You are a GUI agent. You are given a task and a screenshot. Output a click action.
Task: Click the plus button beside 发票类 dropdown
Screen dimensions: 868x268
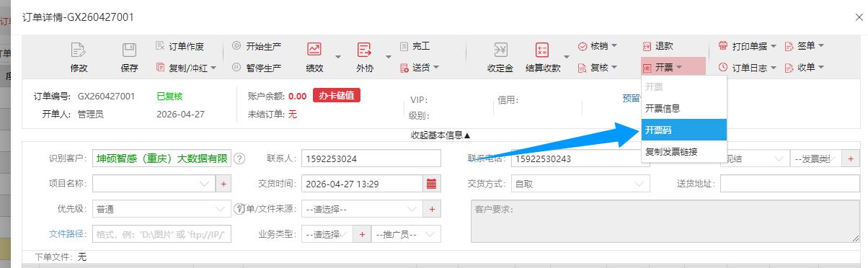(x=851, y=158)
